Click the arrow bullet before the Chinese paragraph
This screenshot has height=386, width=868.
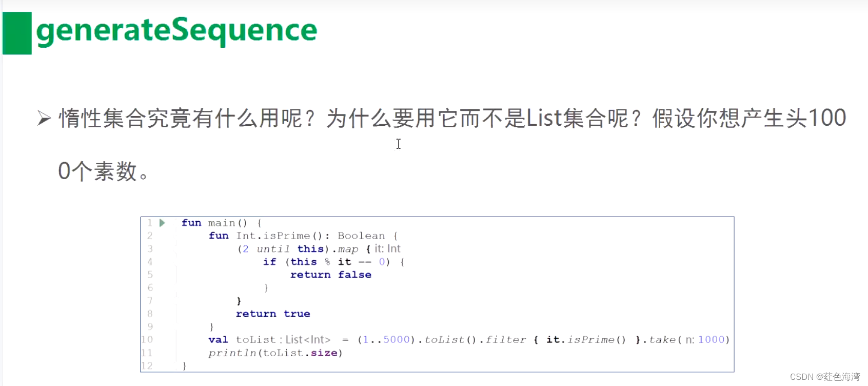click(x=44, y=119)
